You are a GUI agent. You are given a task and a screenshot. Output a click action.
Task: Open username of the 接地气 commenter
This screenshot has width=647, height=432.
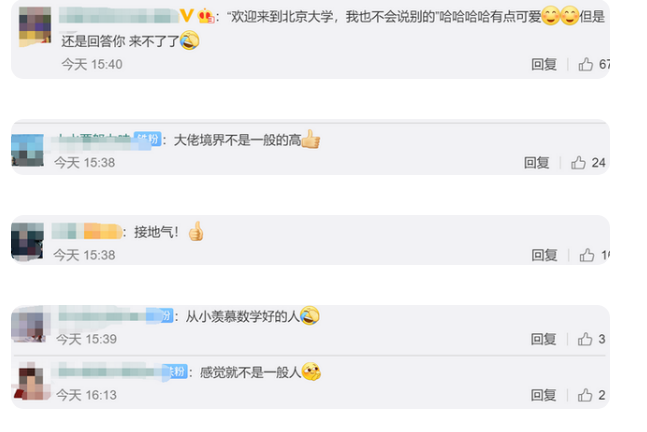click(87, 231)
